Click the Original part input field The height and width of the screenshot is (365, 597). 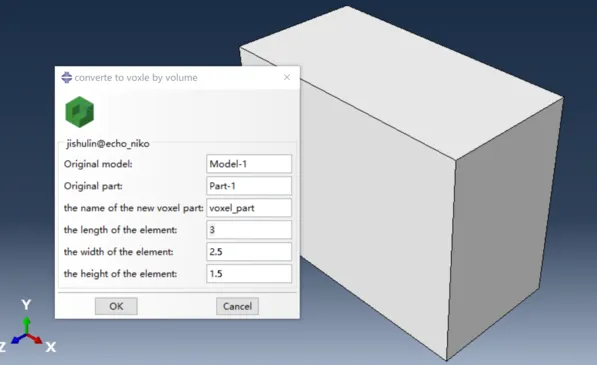pos(249,186)
